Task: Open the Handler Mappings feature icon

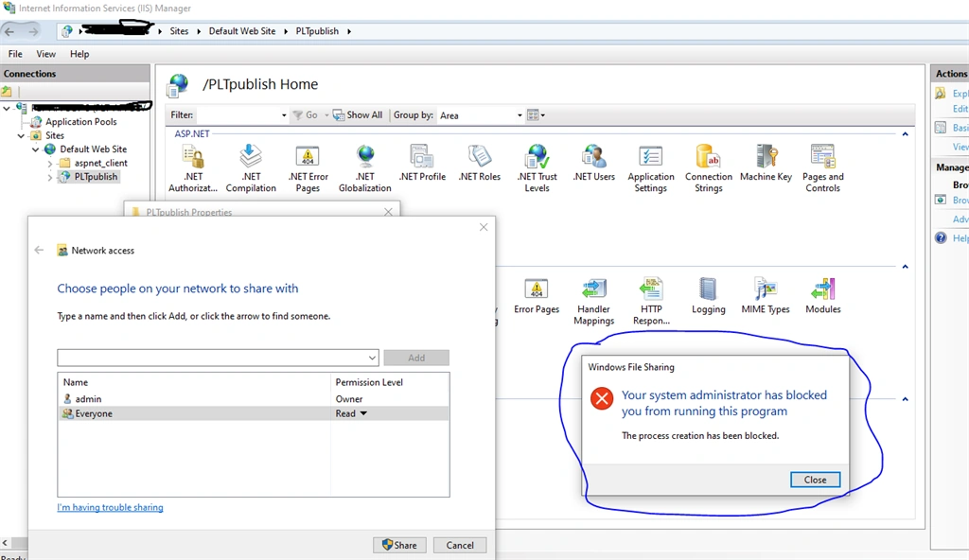Action: (x=593, y=301)
